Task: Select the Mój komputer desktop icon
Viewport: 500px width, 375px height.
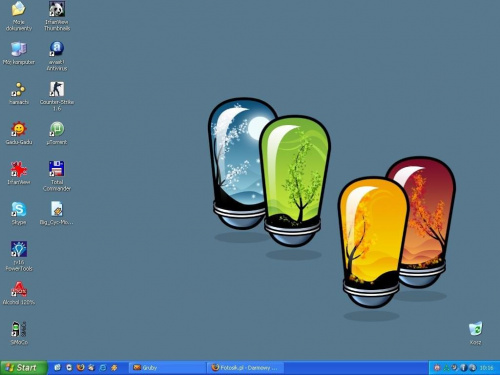Action: tap(19, 53)
